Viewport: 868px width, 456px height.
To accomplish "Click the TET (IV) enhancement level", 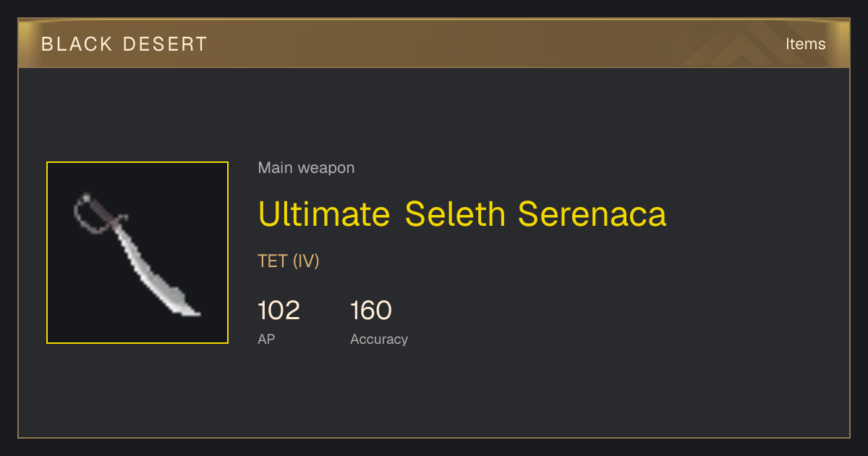I will 289,261.
